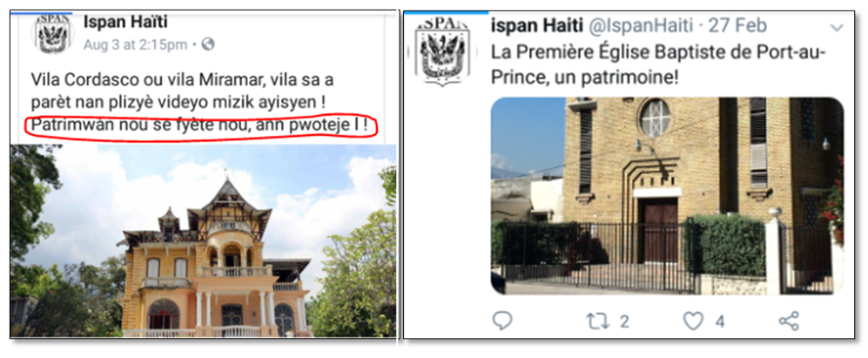The height and width of the screenshot is (358, 868).
Task: Open the Baptist church photo in the tweet
Action: (x=667, y=196)
